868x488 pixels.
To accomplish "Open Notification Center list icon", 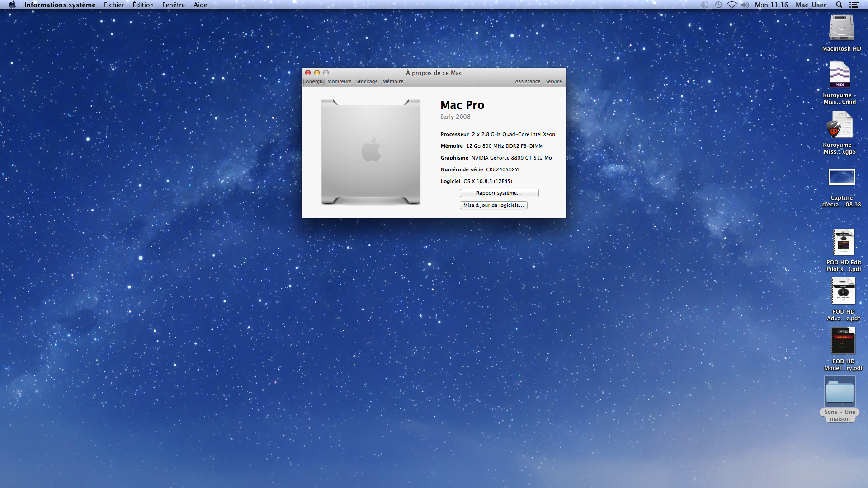I will tap(854, 5).
